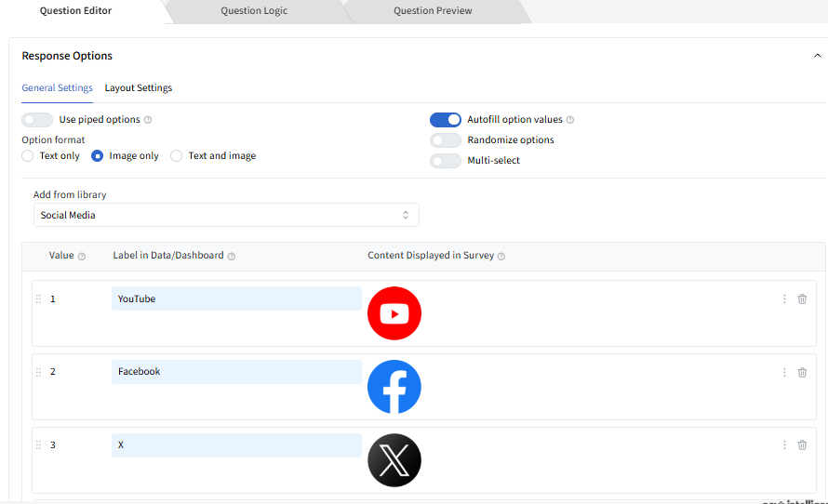Click help icon next to Autofill option values
Image resolution: width=828 pixels, height=504 pixels.
pyautogui.click(x=570, y=120)
